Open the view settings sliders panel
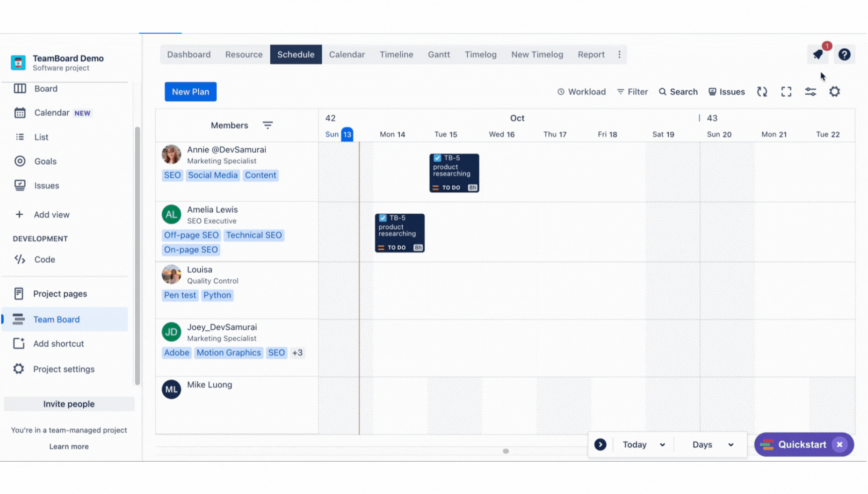 point(811,91)
